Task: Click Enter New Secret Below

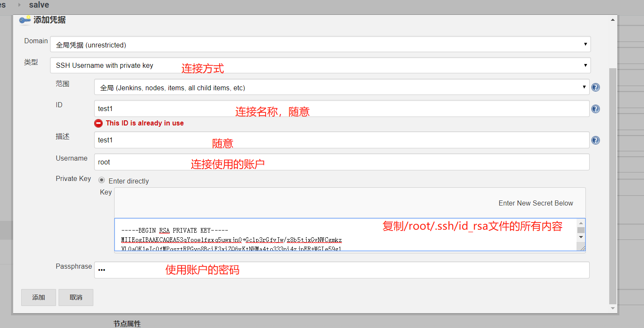Action: pos(536,203)
